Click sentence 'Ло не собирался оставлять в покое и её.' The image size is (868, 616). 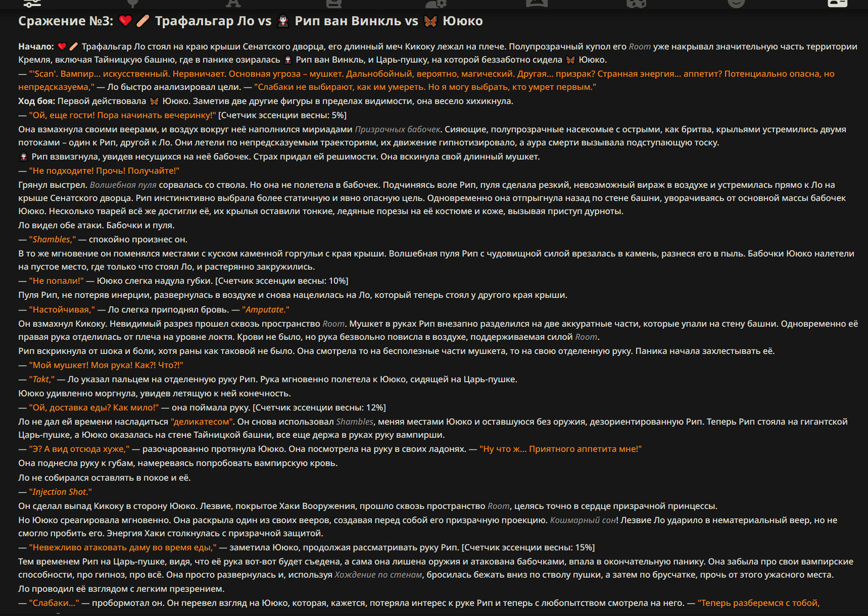(x=105, y=478)
